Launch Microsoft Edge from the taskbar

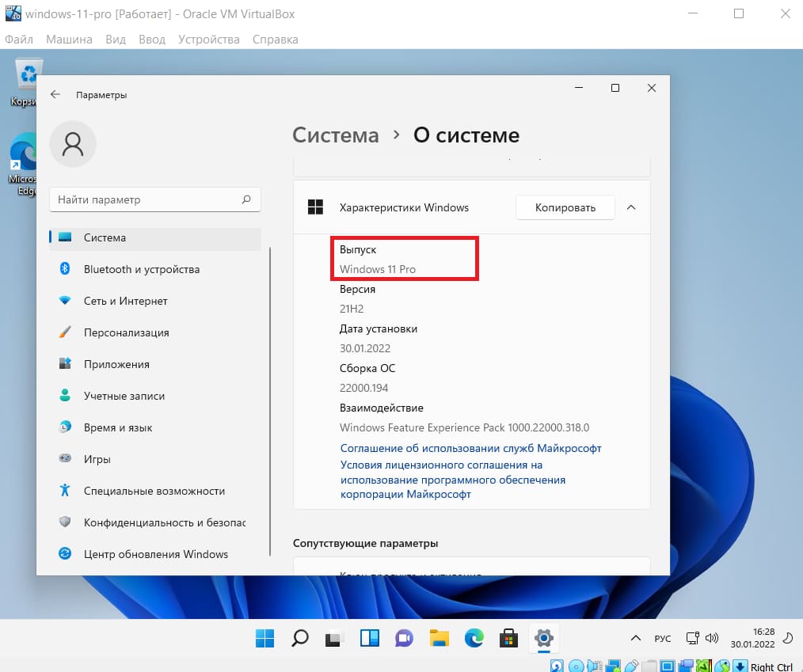pyautogui.click(x=474, y=638)
